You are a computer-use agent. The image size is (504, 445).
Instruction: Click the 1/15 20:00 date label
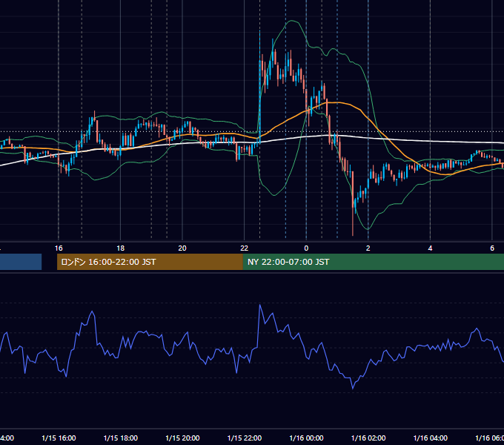pyautogui.click(x=182, y=438)
